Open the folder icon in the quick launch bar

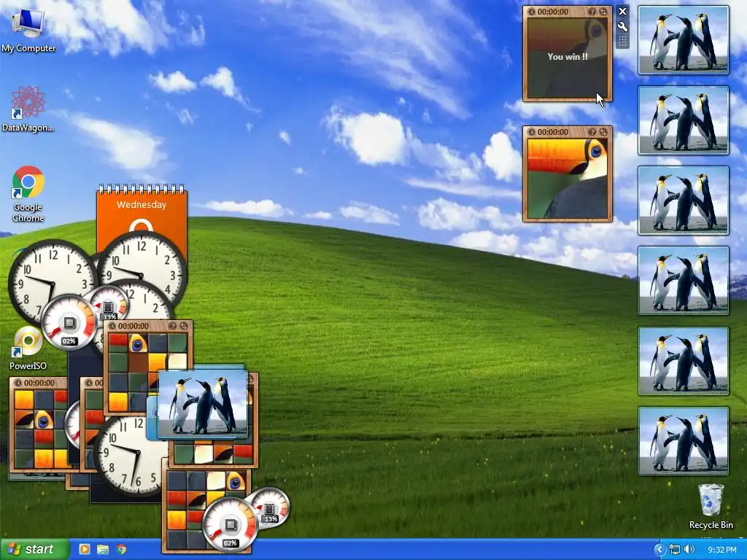103,549
